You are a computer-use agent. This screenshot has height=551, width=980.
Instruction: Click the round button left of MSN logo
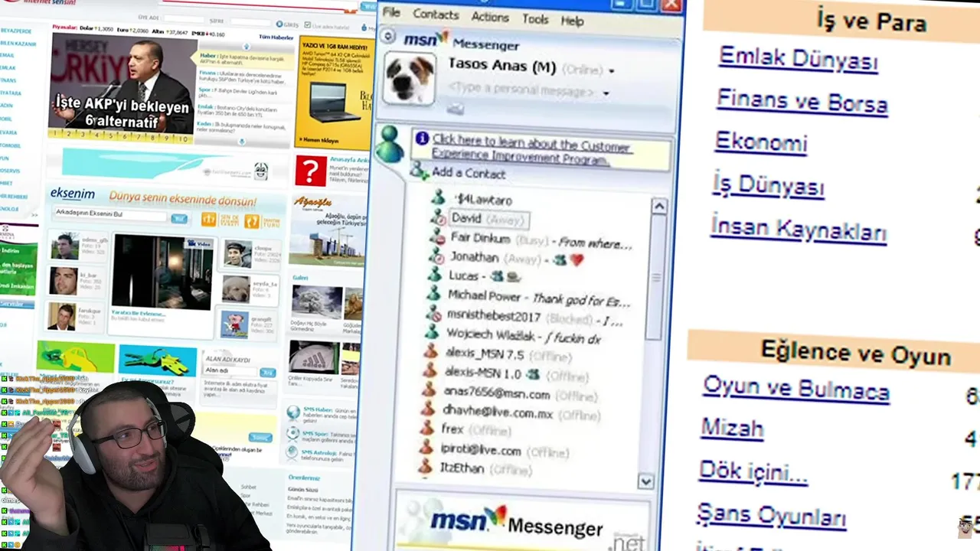(x=388, y=37)
